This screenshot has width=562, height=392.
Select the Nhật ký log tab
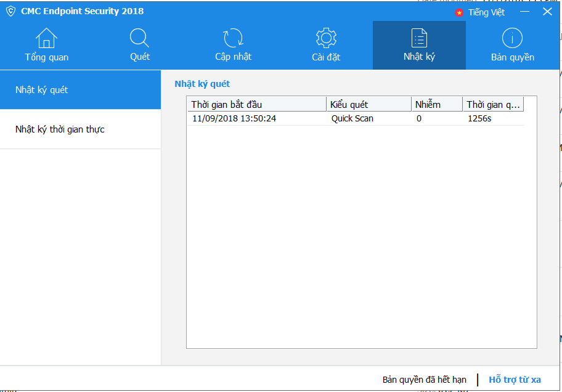420,45
